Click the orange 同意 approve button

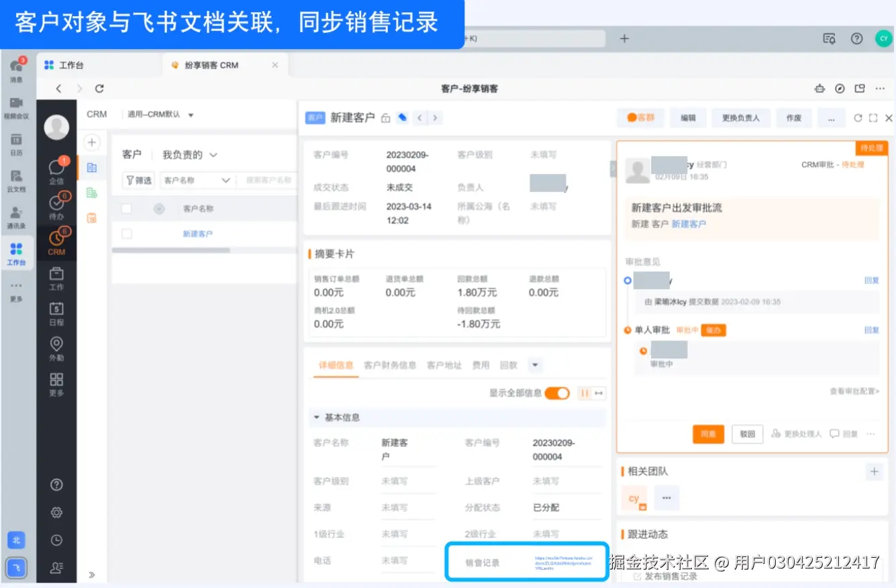point(708,434)
